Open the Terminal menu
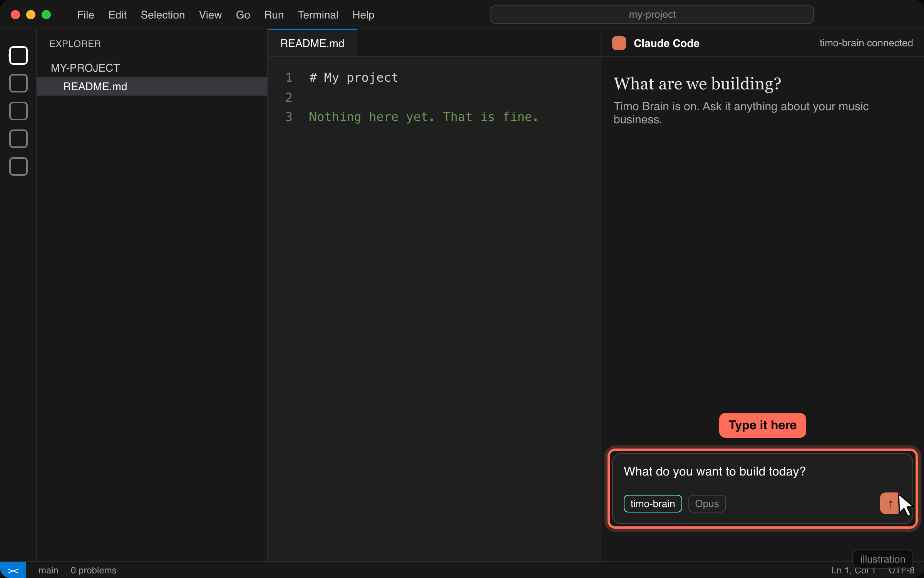Screen dimensions: 924x578 tap(318, 15)
